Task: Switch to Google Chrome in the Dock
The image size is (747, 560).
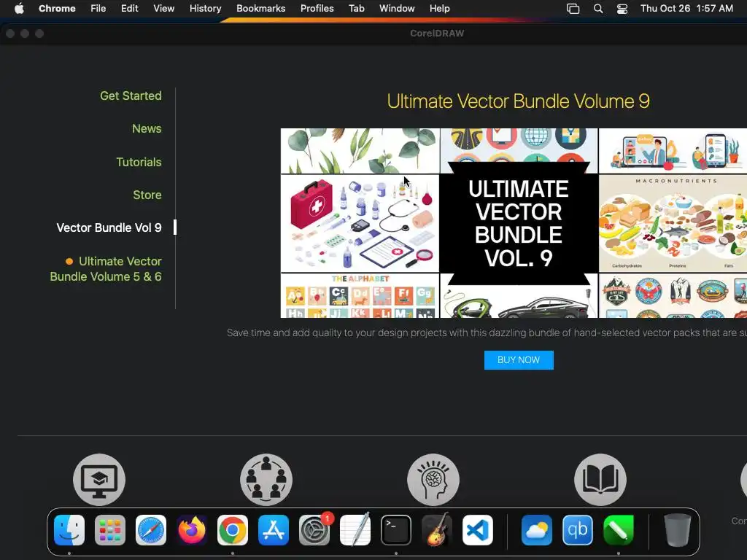Action: pyautogui.click(x=233, y=530)
